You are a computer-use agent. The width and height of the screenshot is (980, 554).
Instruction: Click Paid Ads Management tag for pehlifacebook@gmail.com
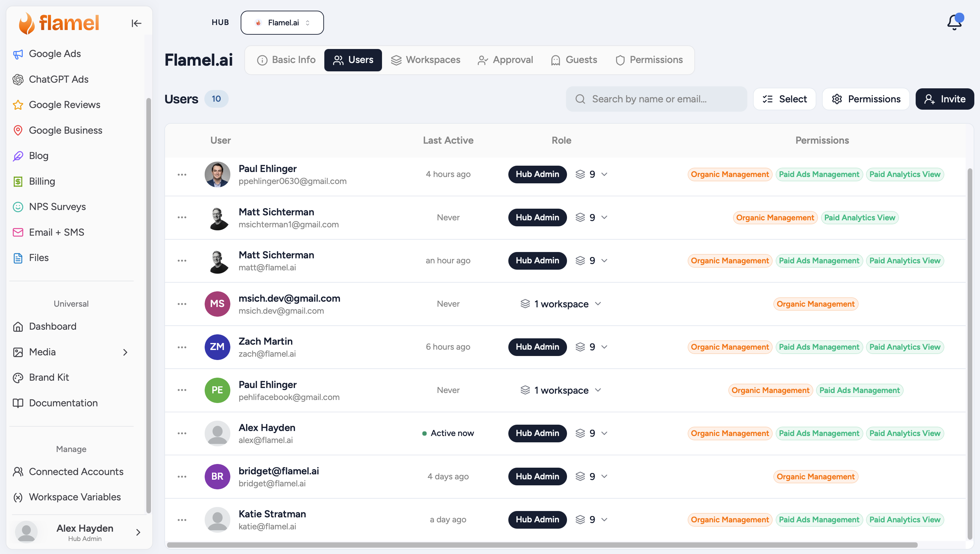click(859, 390)
